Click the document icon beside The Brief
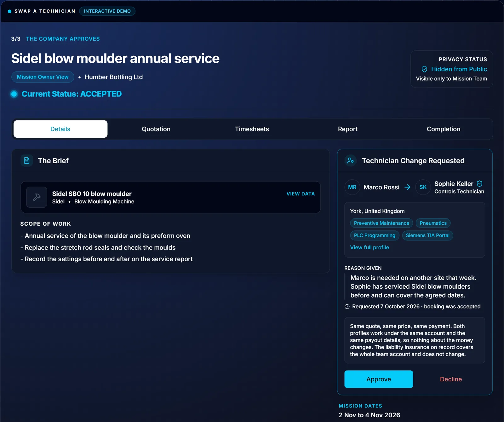Image resolution: width=504 pixels, height=422 pixels. pyautogui.click(x=27, y=160)
